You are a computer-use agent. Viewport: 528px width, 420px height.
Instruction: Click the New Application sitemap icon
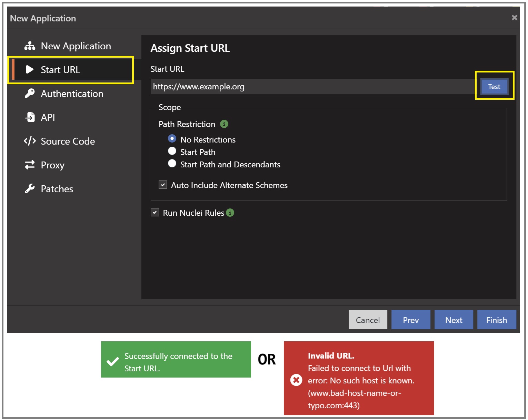30,46
